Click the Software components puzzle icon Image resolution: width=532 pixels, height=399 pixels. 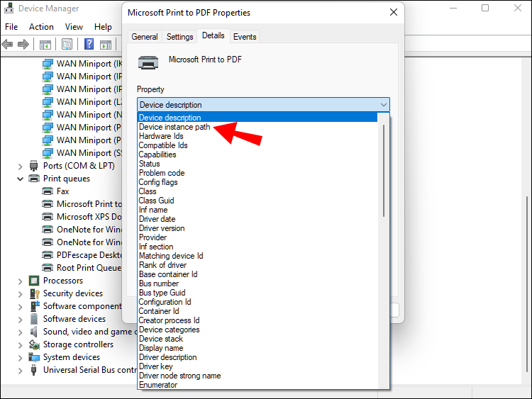35,306
